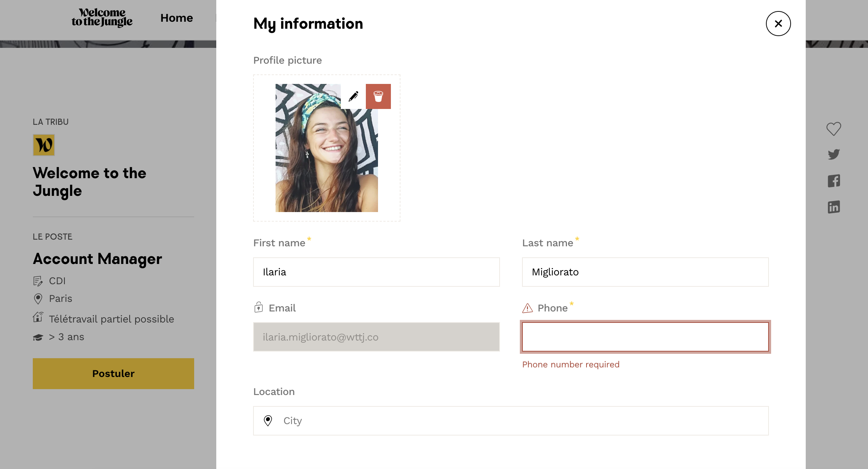Screen dimensions: 868x469
Task: Share job via LinkedIn icon
Action: coord(834,207)
